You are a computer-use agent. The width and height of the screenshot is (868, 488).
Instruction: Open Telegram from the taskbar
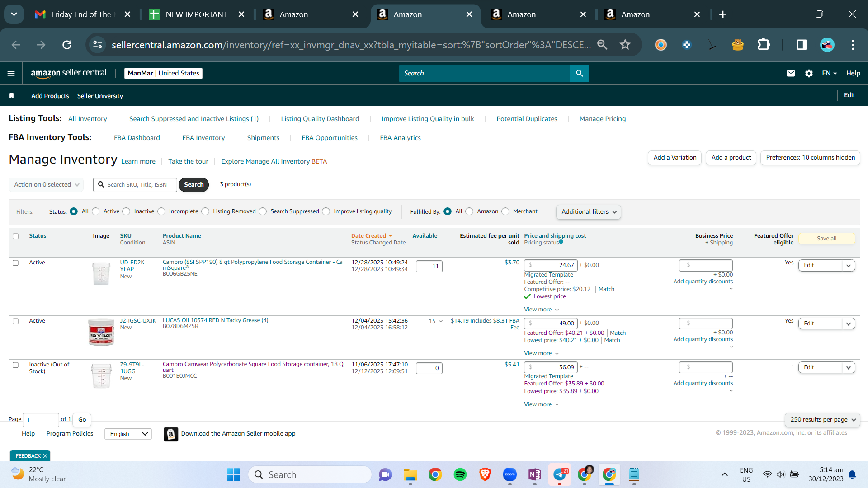click(560, 474)
